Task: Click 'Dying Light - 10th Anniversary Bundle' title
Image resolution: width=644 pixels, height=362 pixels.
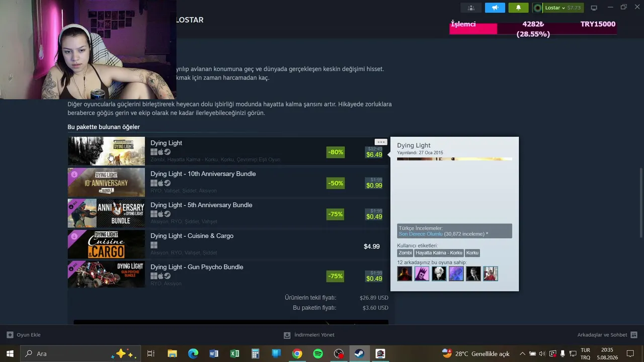Action: (x=203, y=174)
